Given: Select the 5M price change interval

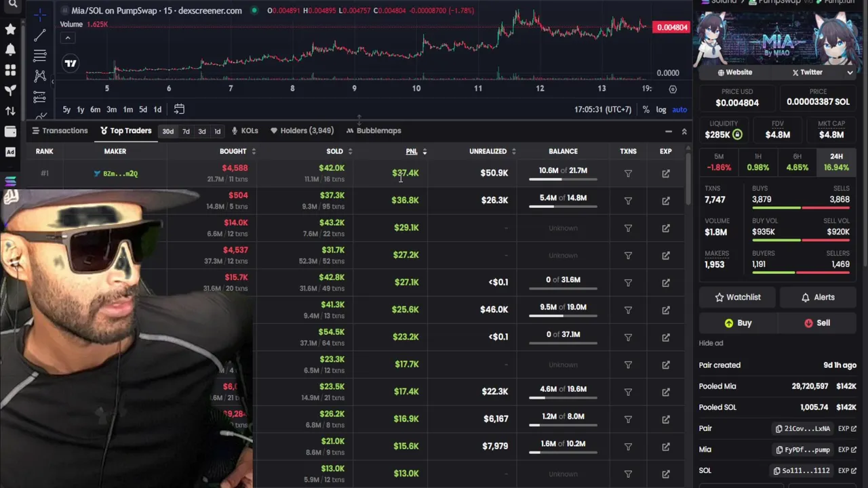Looking at the screenshot, I should click(719, 163).
